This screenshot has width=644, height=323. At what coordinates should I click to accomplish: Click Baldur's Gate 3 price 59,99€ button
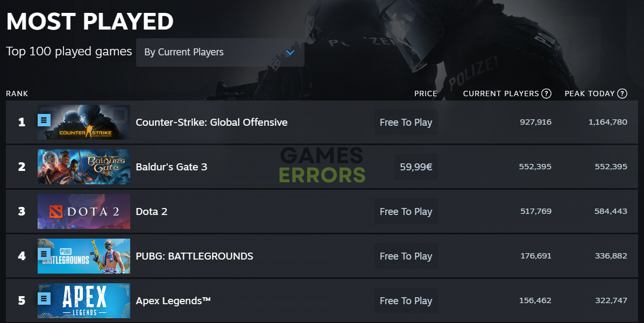point(416,167)
